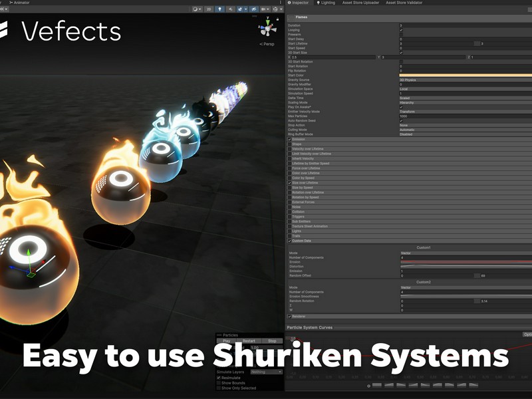Toggle Persp projection label
The width and height of the screenshot is (532, 399).
tap(267, 44)
